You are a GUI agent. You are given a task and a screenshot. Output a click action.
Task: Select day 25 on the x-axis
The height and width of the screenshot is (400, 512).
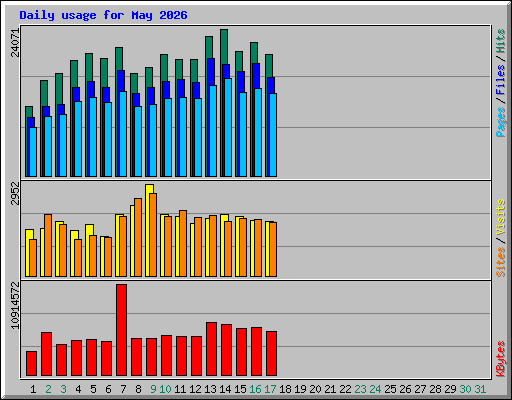click(390, 389)
